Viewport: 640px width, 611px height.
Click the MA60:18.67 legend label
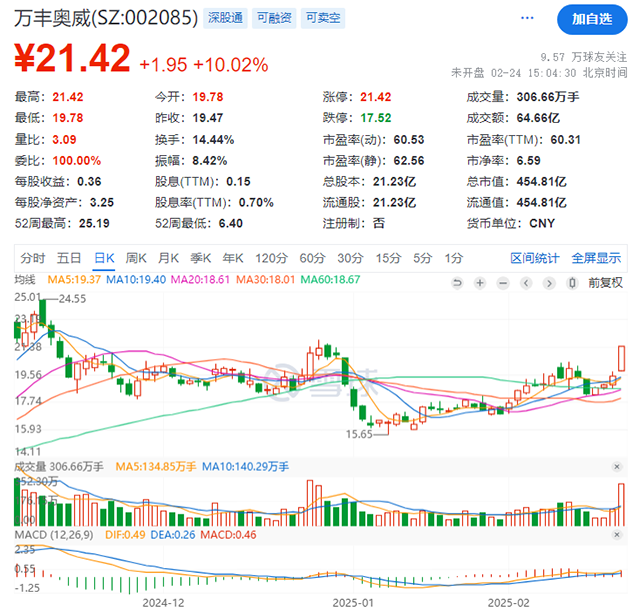click(330, 280)
